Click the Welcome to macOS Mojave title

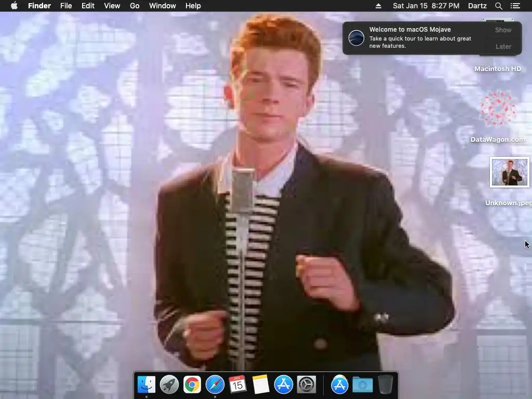coord(410,30)
